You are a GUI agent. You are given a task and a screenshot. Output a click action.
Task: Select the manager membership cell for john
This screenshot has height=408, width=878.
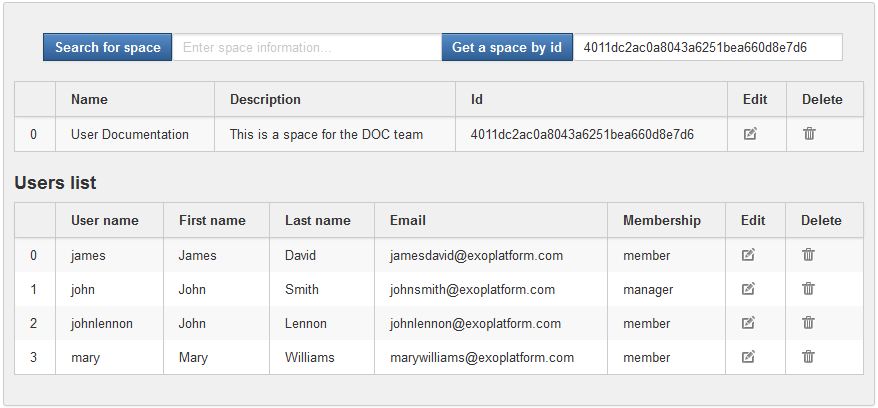coord(666,289)
